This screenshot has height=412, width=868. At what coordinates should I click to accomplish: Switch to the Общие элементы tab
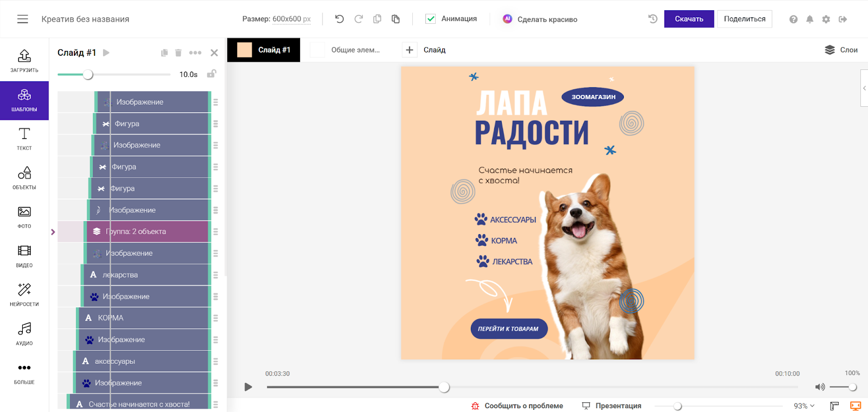coord(347,50)
